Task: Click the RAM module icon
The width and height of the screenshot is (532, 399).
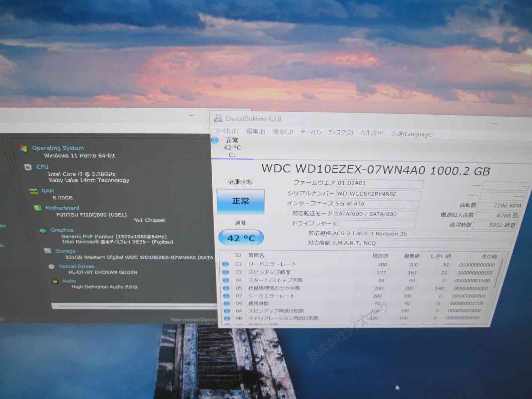Action: [33, 191]
